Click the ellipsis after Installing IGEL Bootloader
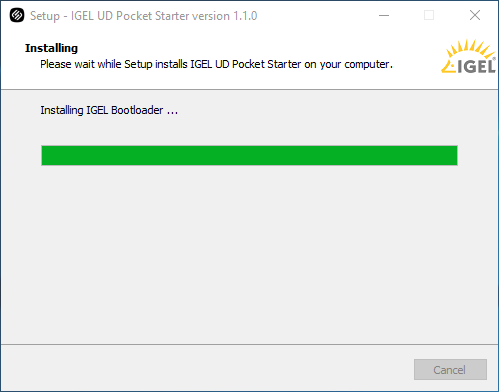 [x=172, y=113]
